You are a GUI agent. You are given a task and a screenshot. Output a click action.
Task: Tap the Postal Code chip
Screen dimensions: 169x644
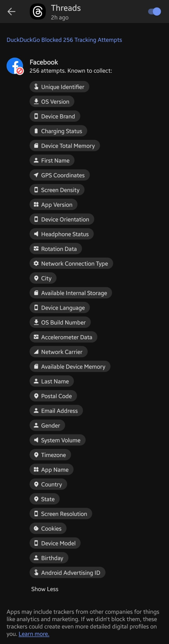click(x=53, y=396)
